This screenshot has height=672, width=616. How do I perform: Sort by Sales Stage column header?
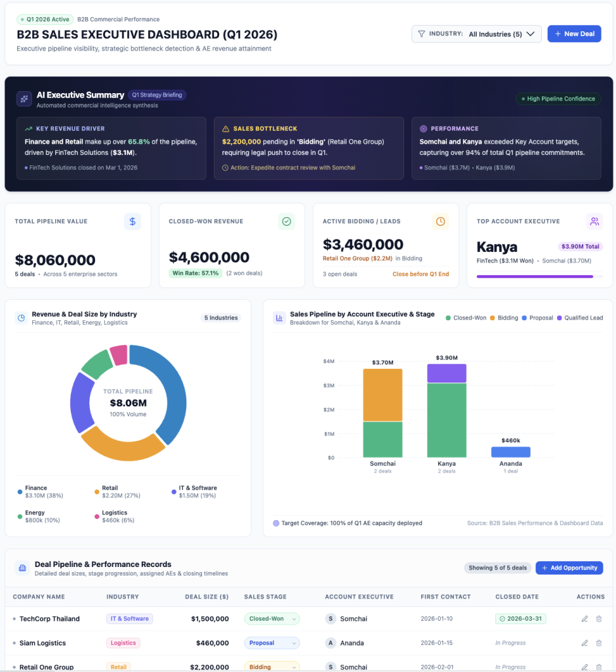[x=265, y=597]
